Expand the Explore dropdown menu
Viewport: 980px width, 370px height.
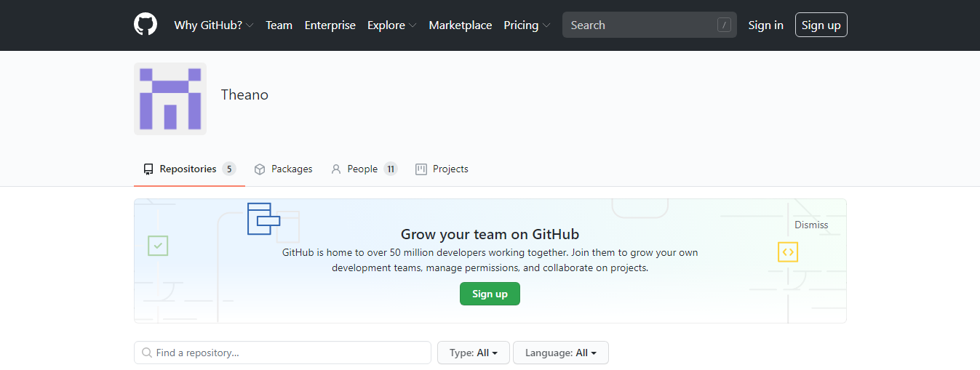tap(391, 25)
